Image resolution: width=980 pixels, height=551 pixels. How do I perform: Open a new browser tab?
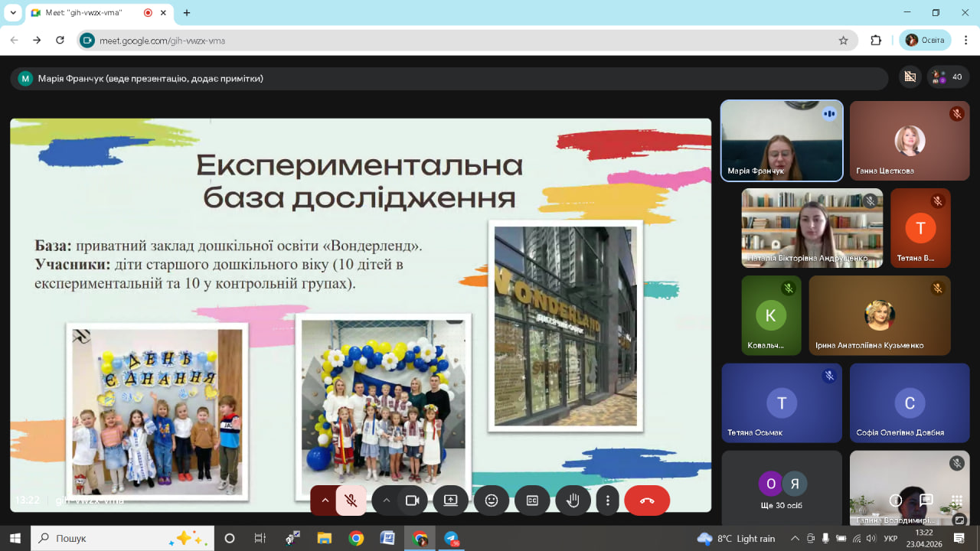186,13
